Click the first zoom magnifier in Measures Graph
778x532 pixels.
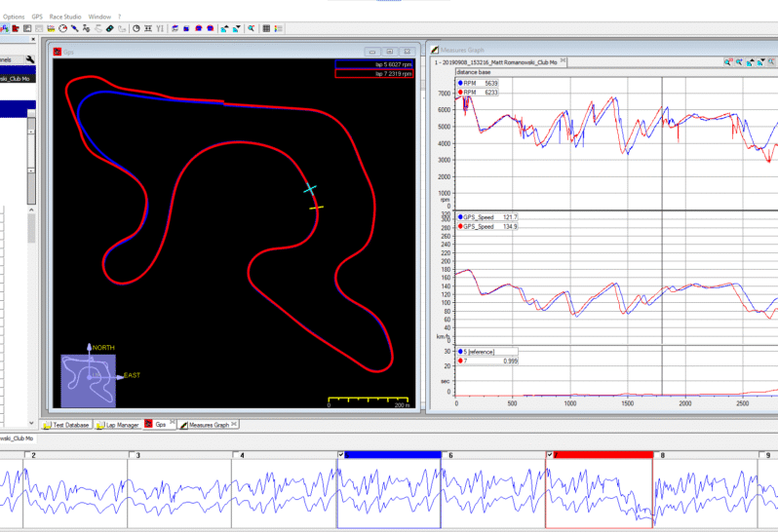pyautogui.click(x=727, y=62)
